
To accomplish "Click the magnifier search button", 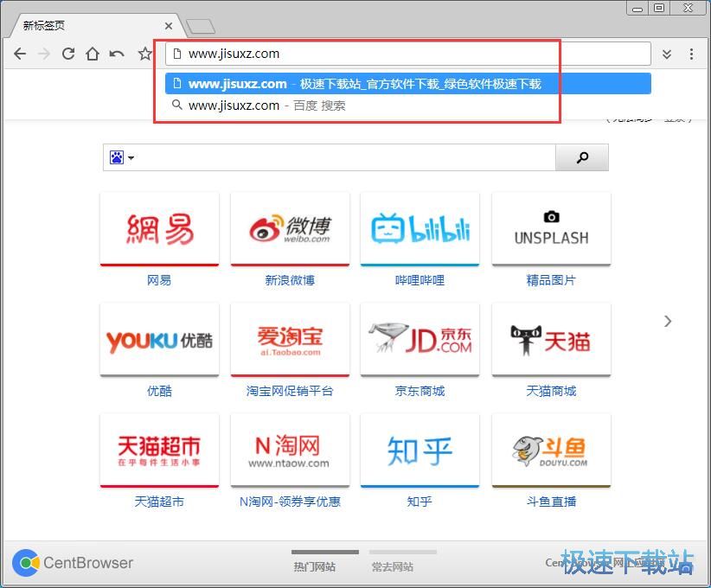I will (x=582, y=157).
